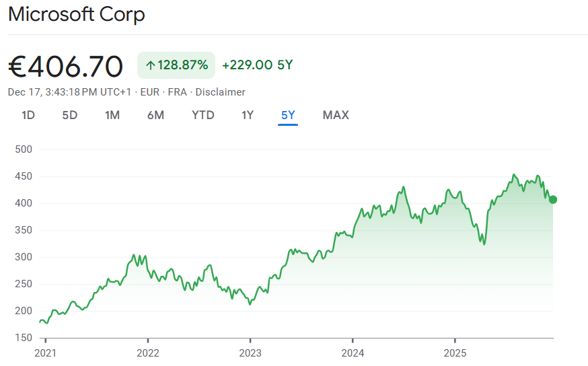Click the +229.00 5Y change text

(x=257, y=65)
